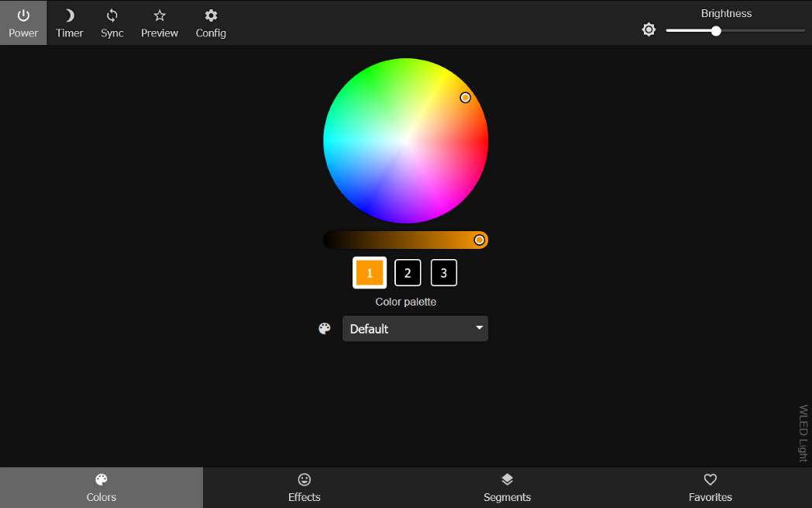Image resolution: width=812 pixels, height=508 pixels.
Task: Click the WLED Light vertical label
Action: pos(803,433)
